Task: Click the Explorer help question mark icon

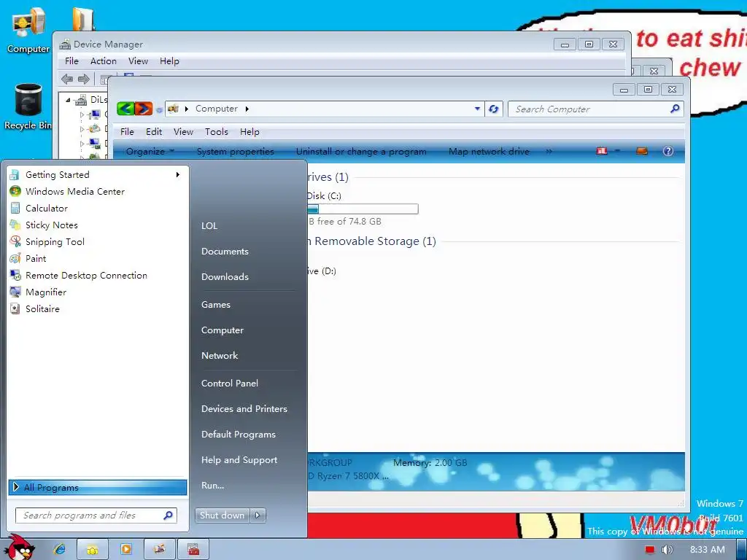Action: [x=668, y=151]
